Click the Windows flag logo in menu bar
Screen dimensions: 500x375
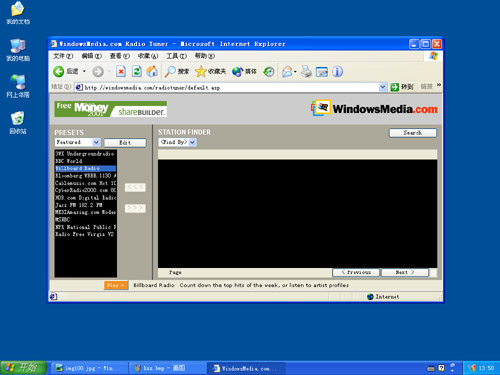tap(433, 56)
